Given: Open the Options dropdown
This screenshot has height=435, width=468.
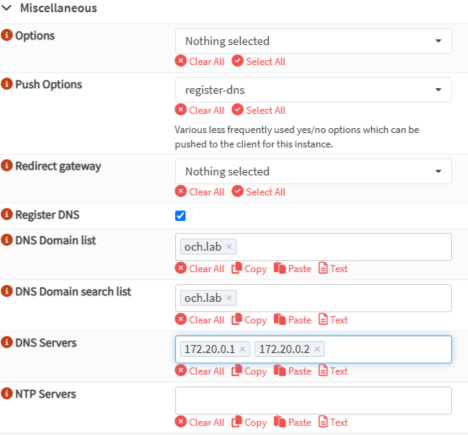Looking at the screenshot, I should [x=313, y=41].
